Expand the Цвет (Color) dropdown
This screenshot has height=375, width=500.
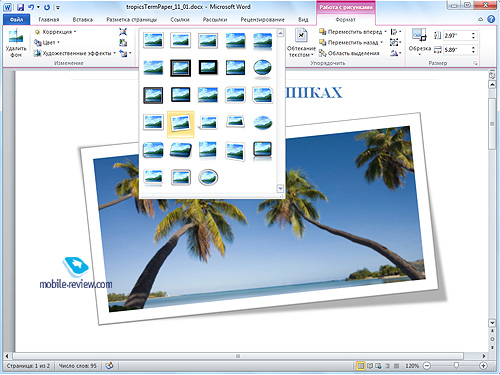click(47, 42)
